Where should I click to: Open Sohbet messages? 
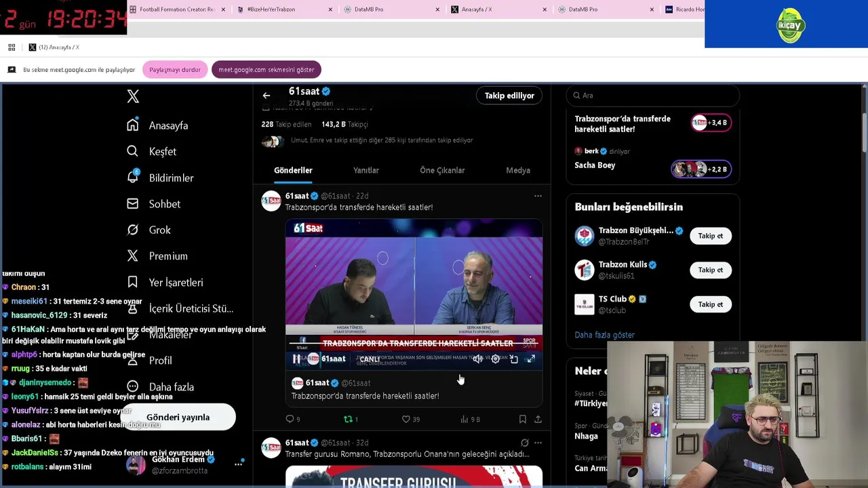click(154, 204)
